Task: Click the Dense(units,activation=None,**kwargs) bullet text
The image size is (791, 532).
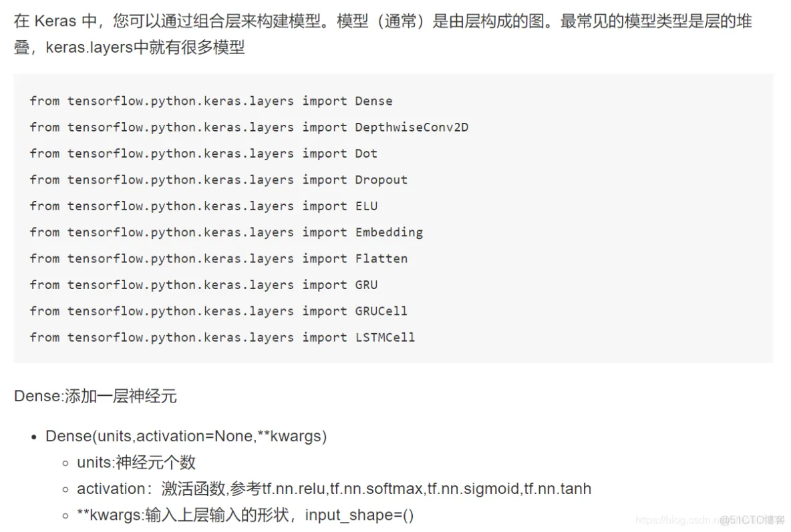Action: coord(186,436)
